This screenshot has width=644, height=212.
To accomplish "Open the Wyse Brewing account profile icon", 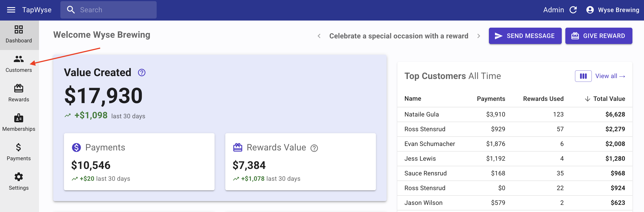I will click(590, 10).
